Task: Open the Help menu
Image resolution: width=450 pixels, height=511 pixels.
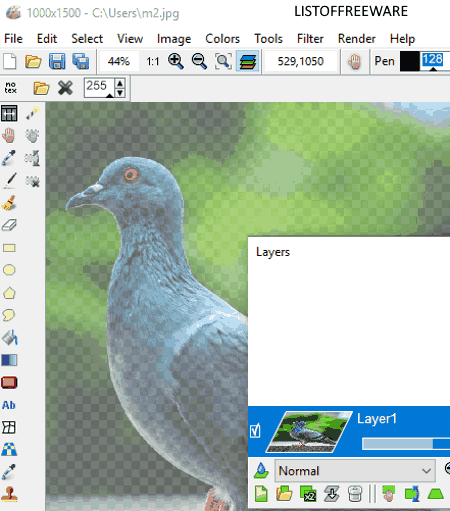Action: point(402,39)
